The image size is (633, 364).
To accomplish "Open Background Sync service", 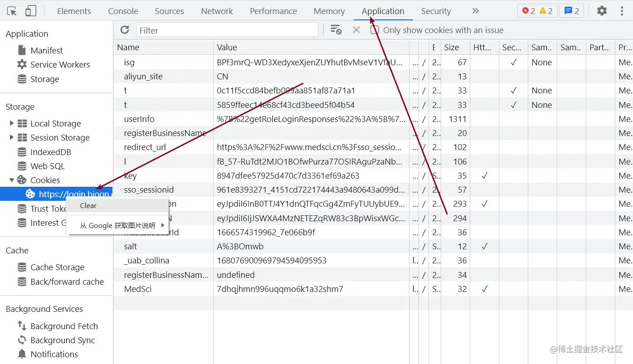I will click(63, 340).
